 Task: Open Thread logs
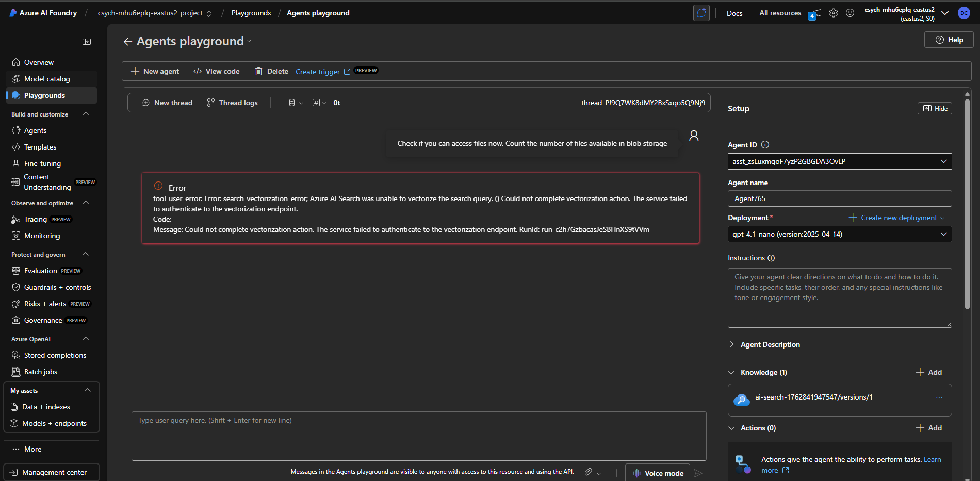[233, 103]
